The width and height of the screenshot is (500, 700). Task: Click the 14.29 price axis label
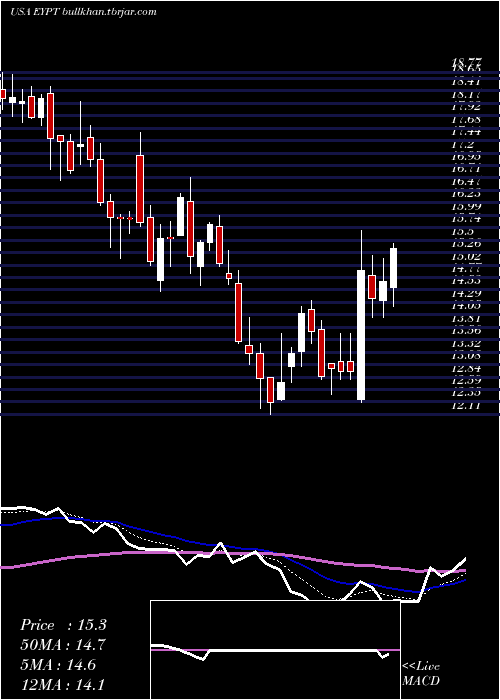466,294
